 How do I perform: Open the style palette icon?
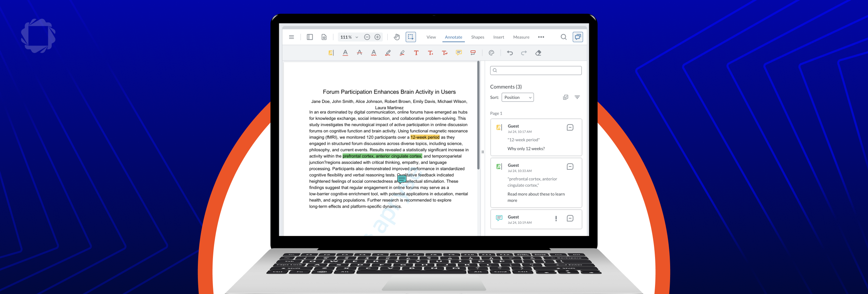pos(491,53)
